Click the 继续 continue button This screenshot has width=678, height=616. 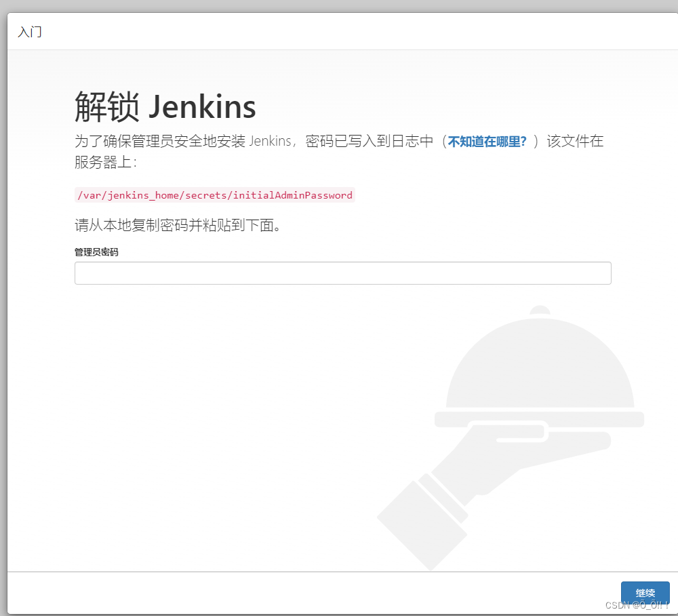click(645, 593)
